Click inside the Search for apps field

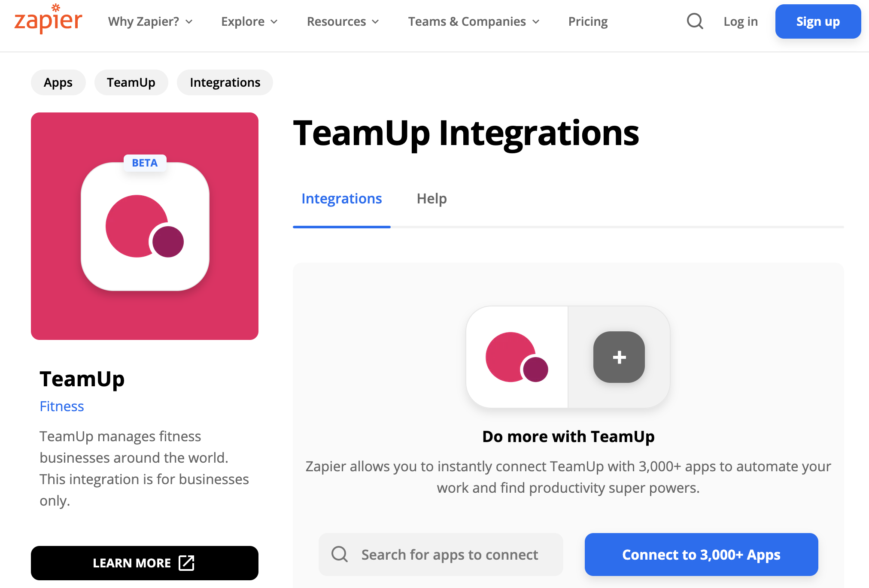[450, 555]
